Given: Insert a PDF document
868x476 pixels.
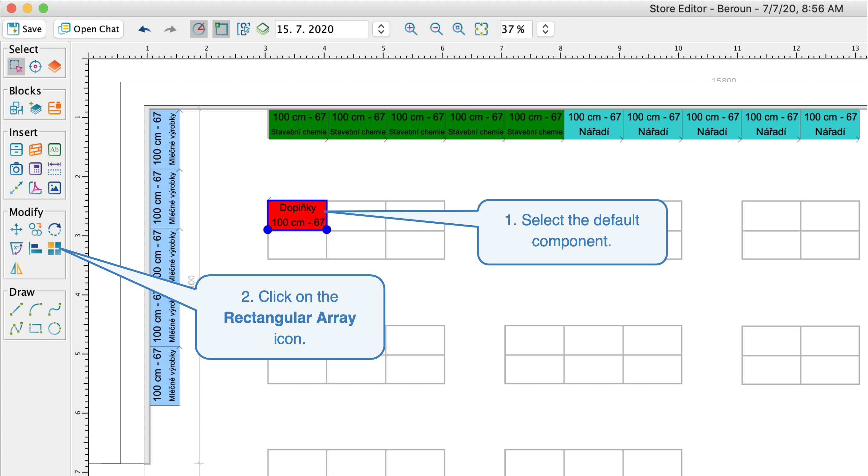Looking at the screenshot, I should click(35, 188).
